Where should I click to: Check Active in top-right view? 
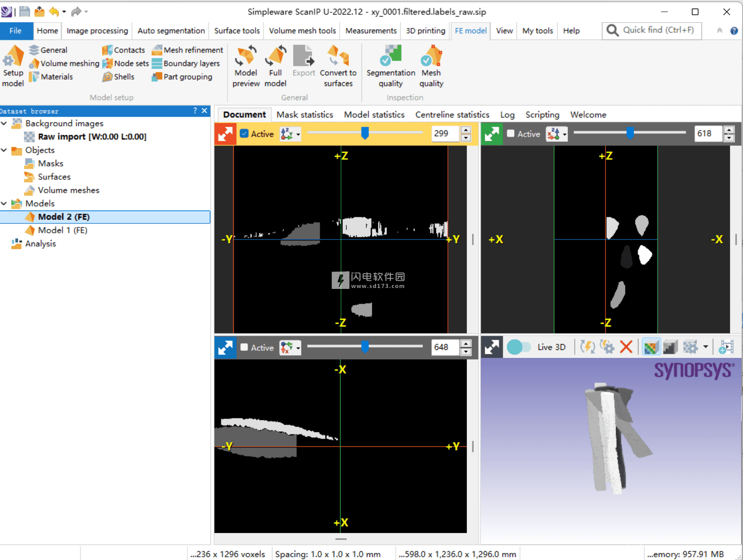click(x=511, y=134)
